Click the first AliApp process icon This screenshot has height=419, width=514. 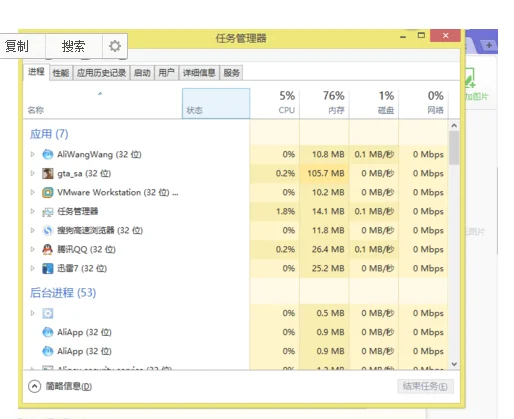point(48,332)
